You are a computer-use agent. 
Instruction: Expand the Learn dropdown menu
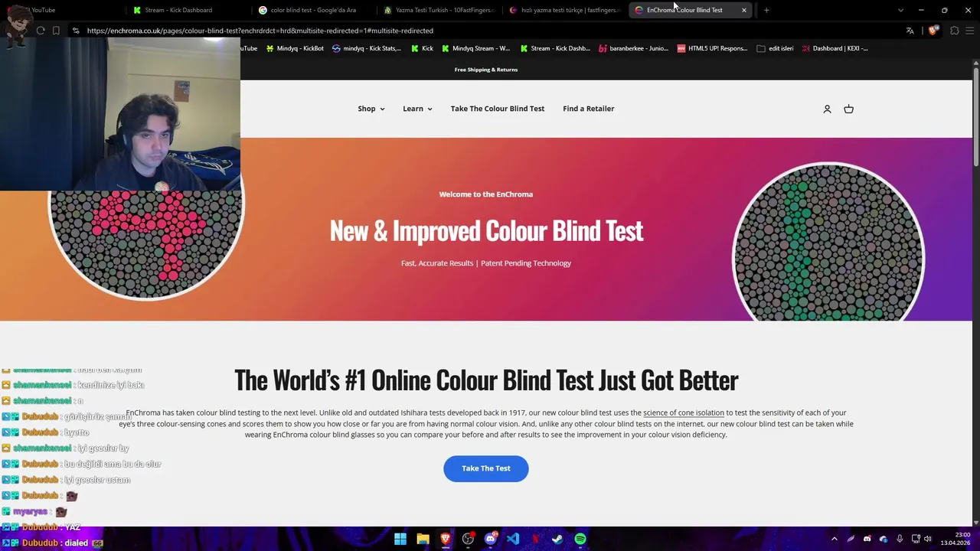point(417,109)
